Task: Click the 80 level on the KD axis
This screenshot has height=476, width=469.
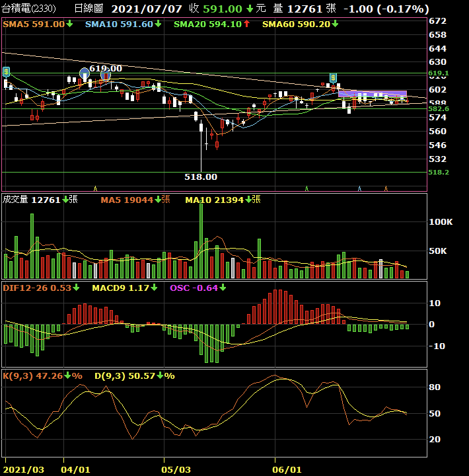Action: click(435, 387)
